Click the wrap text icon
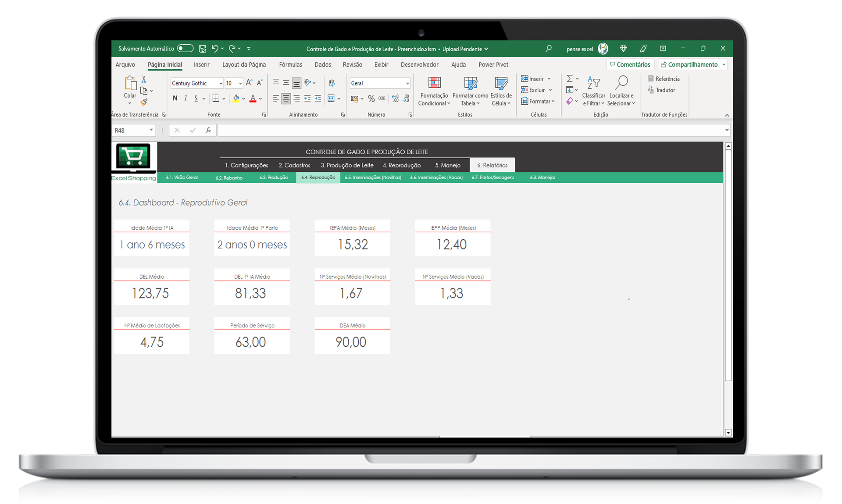 331,83
